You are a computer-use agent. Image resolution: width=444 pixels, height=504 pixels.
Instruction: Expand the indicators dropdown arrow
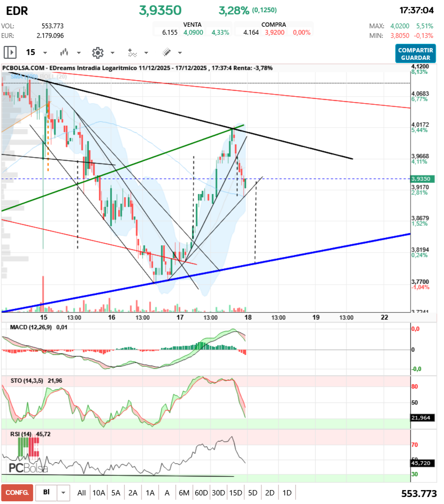click(146, 53)
